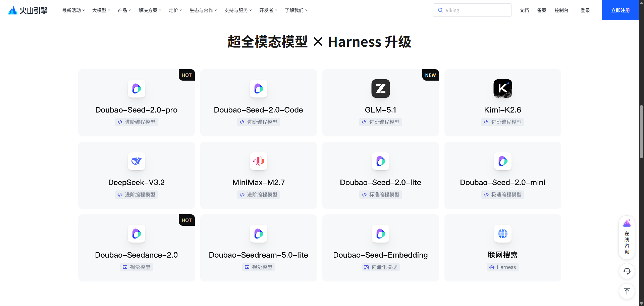Click the 极速编程模型 tag text

pos(506,195)
